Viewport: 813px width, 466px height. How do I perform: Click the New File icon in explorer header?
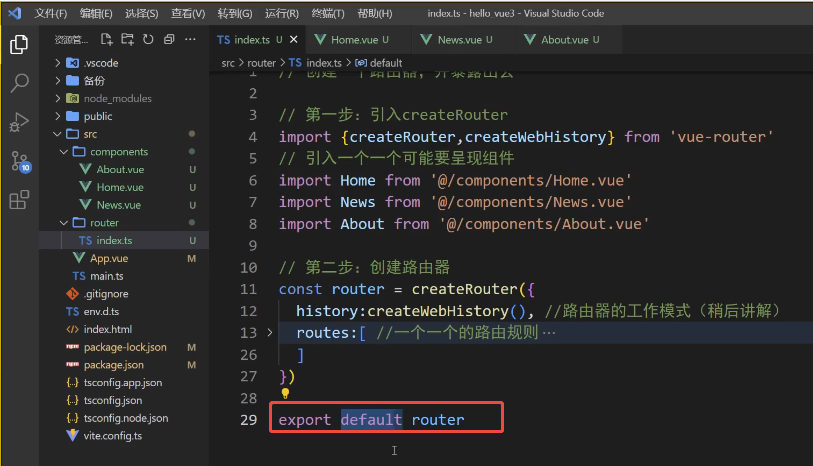106,39
